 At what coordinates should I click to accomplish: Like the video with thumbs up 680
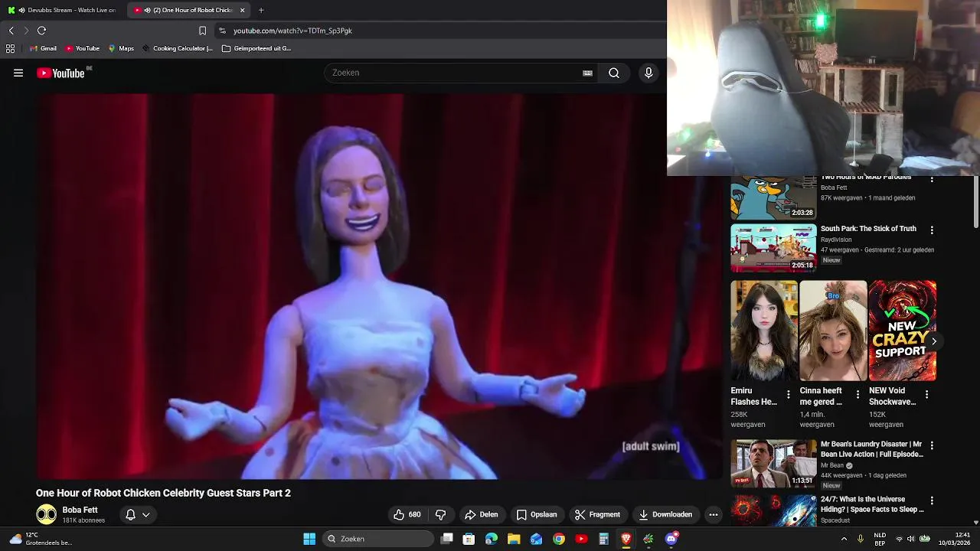(x=407, y=514)
